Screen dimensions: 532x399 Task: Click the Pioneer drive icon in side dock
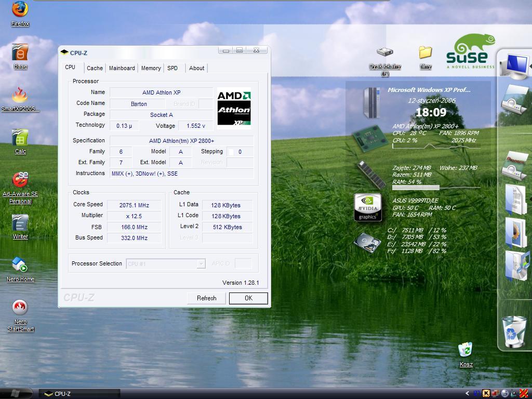click(516, 165)
